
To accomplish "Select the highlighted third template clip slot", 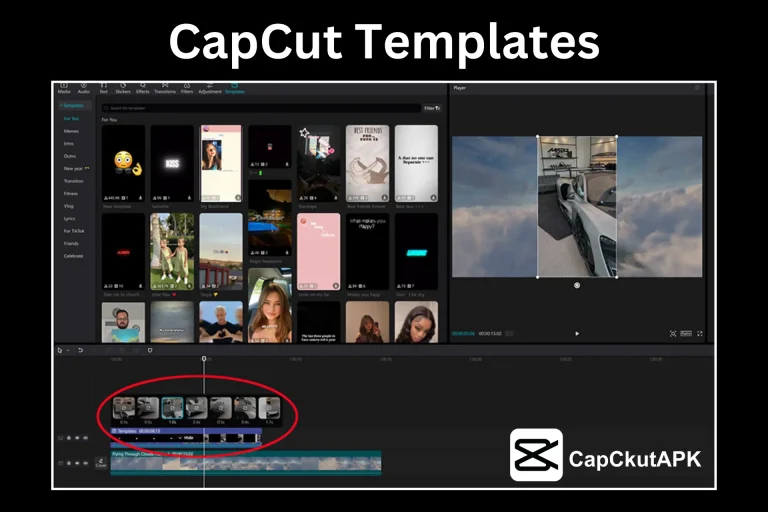I will pyautogui.click(x=172, y=409).
